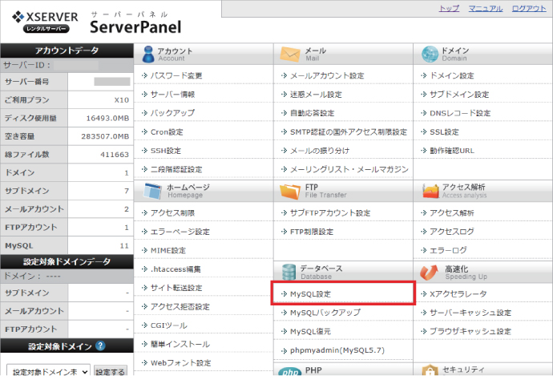Viewport: 553px width, 392px height.
Task: Open phpmyadmin(MySQL5.7) link
Action: coord(331,351)
